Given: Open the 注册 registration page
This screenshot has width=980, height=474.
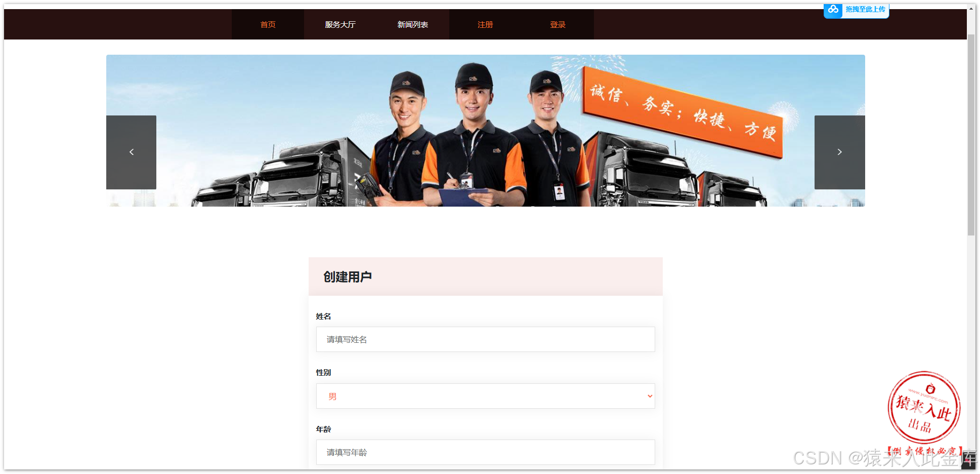Looking at the screenshot, I should [x=485, y=24].
